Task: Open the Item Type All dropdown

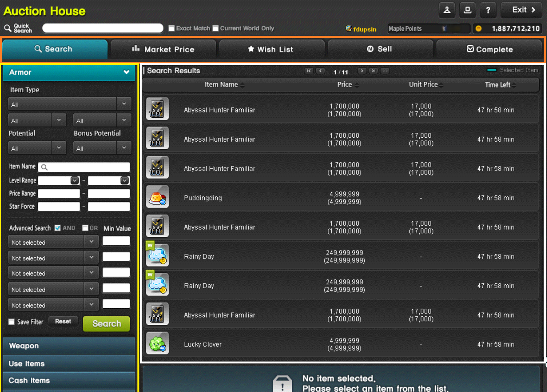Action: click(x=69, y=104)
